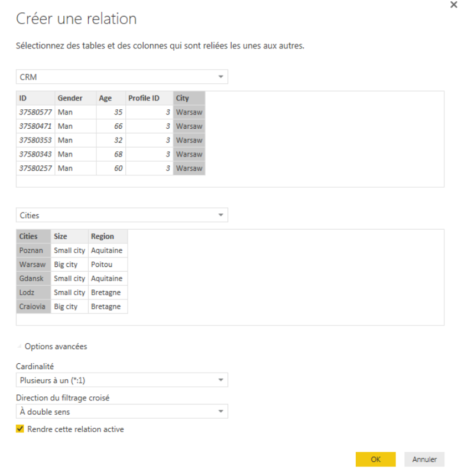The height and width of the screenshot is (476, 471).
Task: Close the Créer une relation dialog
Action: tap(453, 5)
